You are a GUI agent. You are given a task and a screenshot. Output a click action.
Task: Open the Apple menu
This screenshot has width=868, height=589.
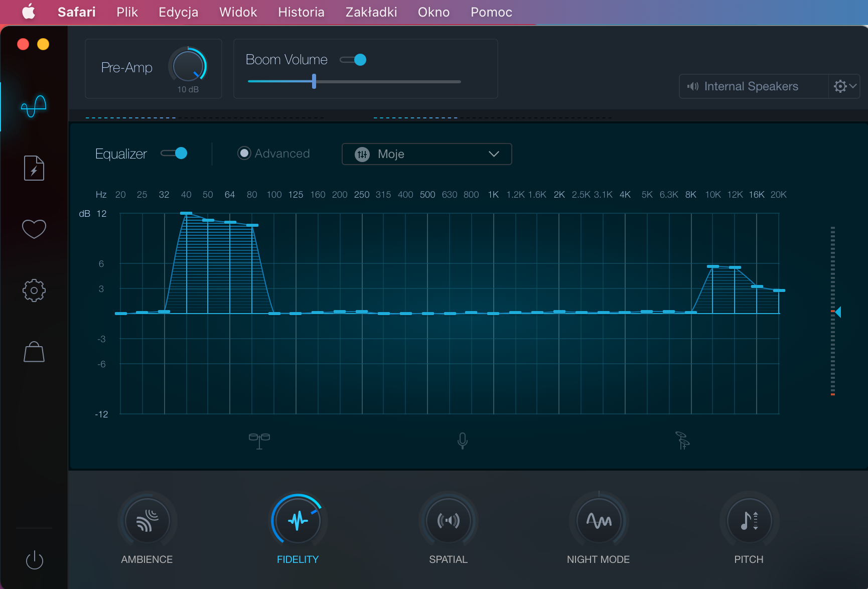pyautogui.click(x=29, y=12)
